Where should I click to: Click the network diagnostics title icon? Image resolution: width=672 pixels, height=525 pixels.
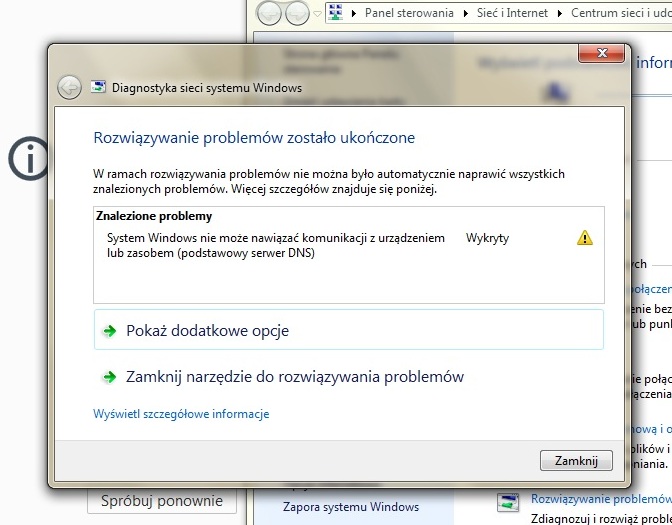pyautogui.click(x=98, y=87)
